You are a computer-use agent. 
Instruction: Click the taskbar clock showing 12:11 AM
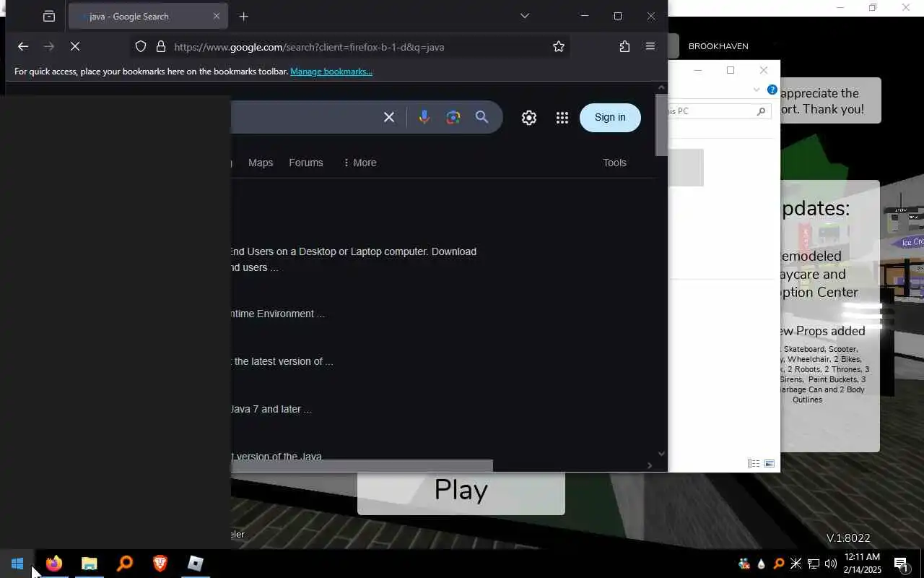(862, 564)
